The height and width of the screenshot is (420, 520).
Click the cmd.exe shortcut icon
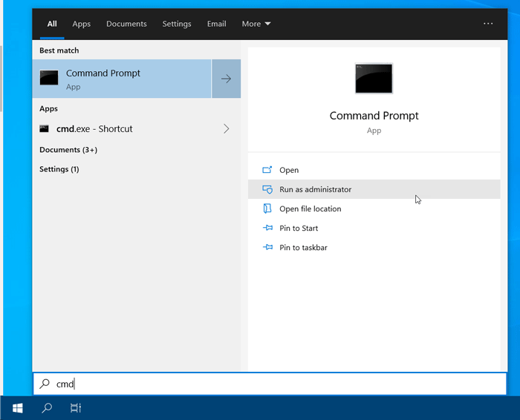pos(44,128)
